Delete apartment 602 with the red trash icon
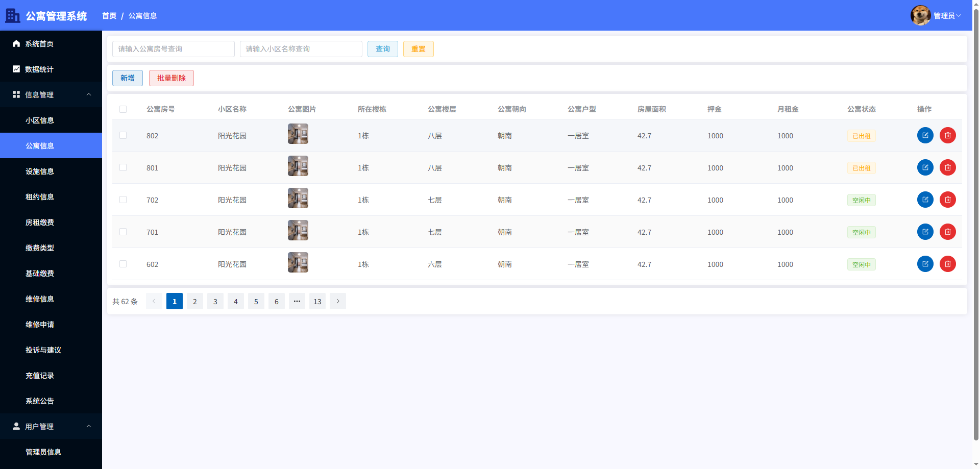This screenshot has height=469, width=980. (948, 264)
